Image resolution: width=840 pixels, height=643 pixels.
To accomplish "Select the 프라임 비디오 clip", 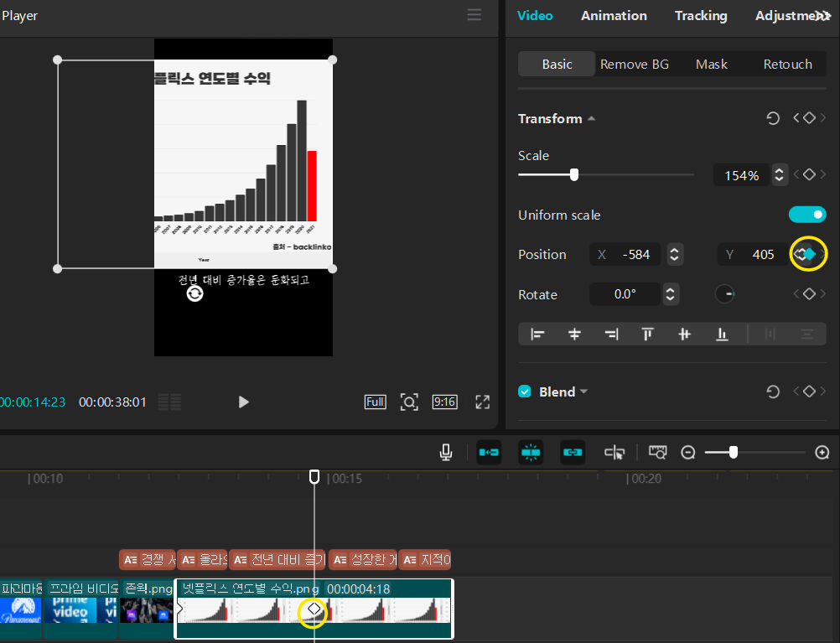I will point(80,608).
